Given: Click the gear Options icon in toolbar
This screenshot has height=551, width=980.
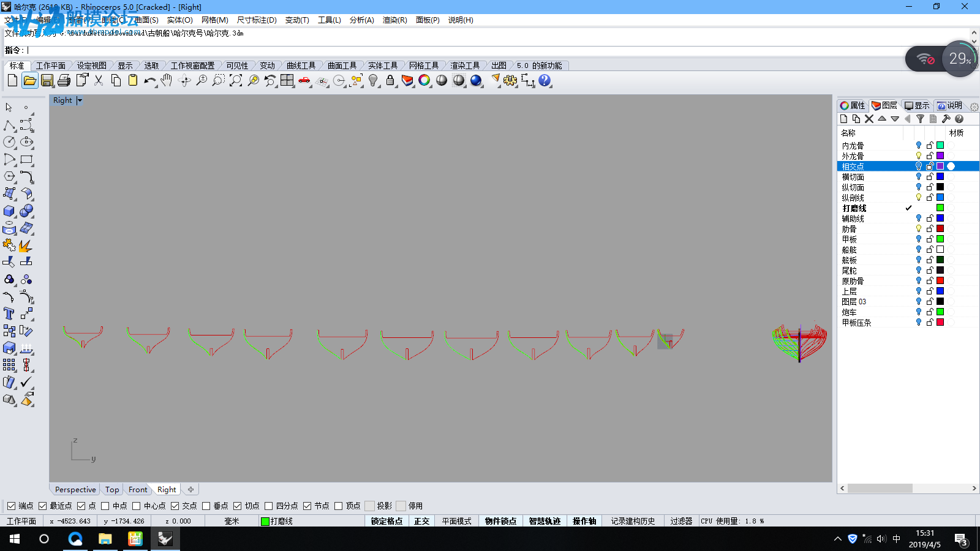Looking at the screenshot, I should point(510,80).
